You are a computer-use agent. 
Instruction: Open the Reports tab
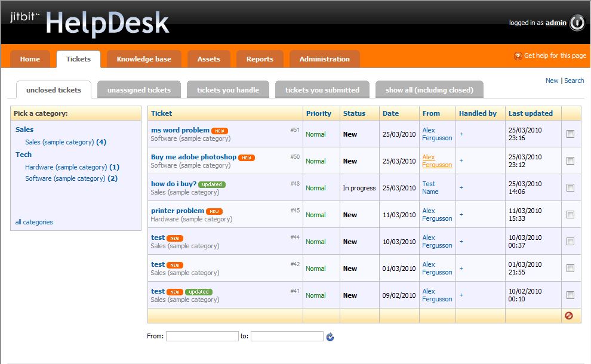click(260, 59)
